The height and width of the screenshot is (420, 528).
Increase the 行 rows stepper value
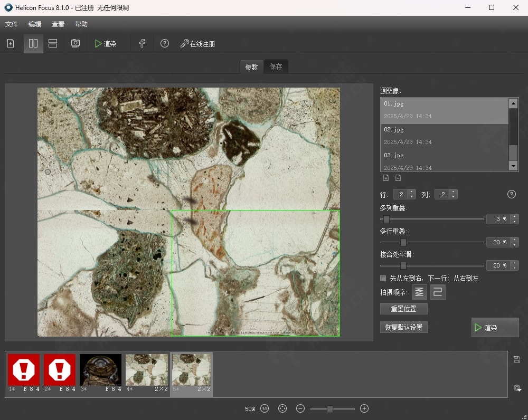click(x=412, y=192)
